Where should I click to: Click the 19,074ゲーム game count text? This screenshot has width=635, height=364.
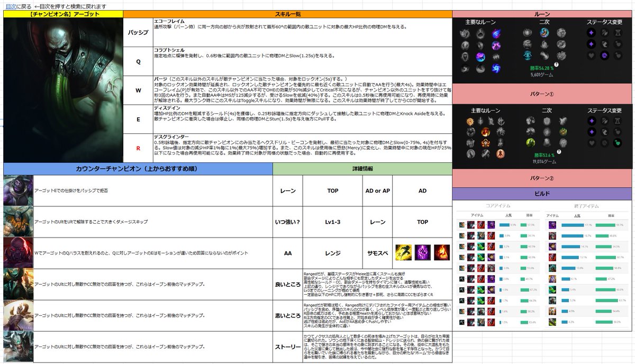tap(545, 161)
